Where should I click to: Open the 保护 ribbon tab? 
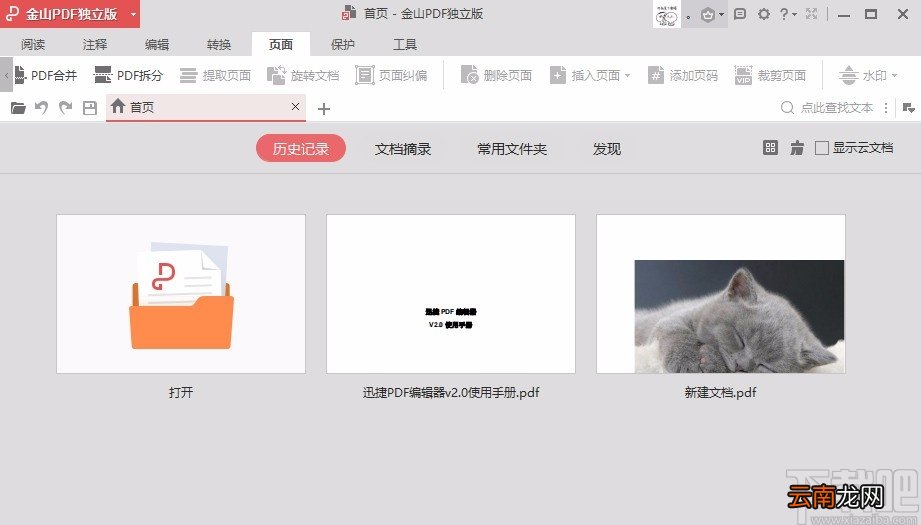(x=343, y=44)
